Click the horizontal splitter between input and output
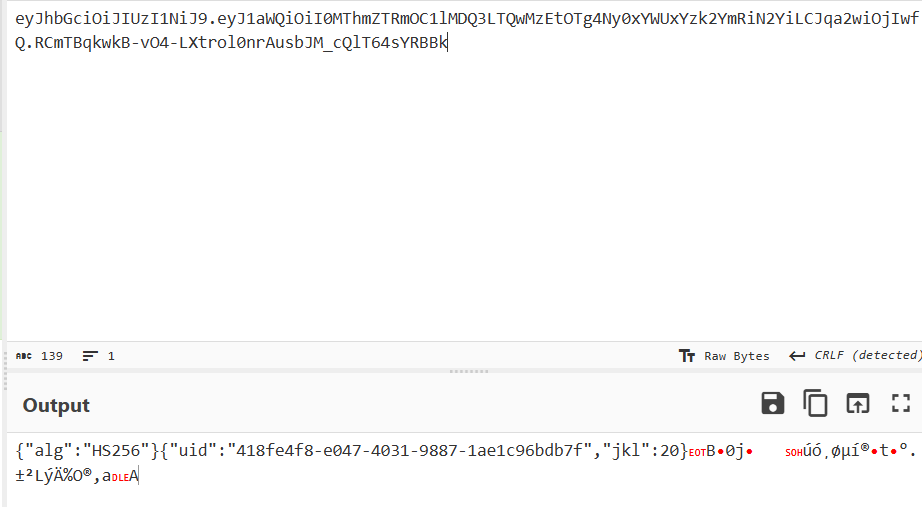 tap(469, 371)
